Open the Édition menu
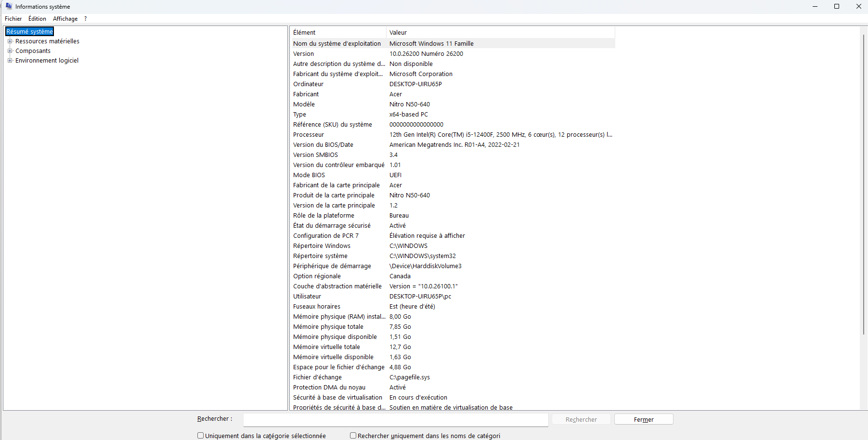868x440 pixels. tap(37, 19)
